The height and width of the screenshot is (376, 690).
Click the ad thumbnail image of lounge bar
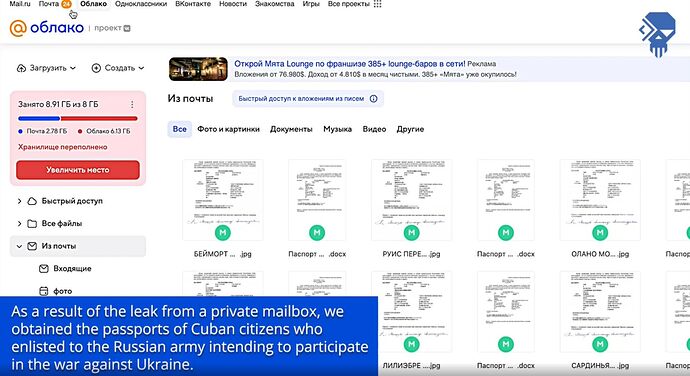click(198, 69)
